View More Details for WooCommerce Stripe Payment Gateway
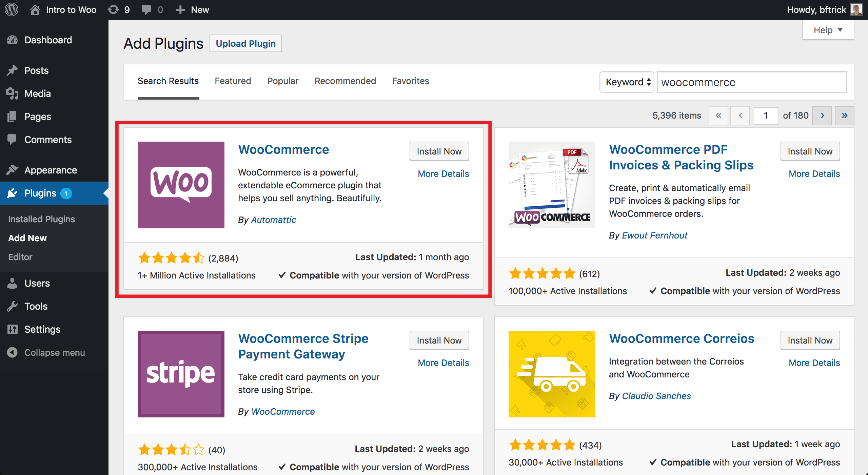Screen dimensions: 868x475 click(x=443, y=363)
